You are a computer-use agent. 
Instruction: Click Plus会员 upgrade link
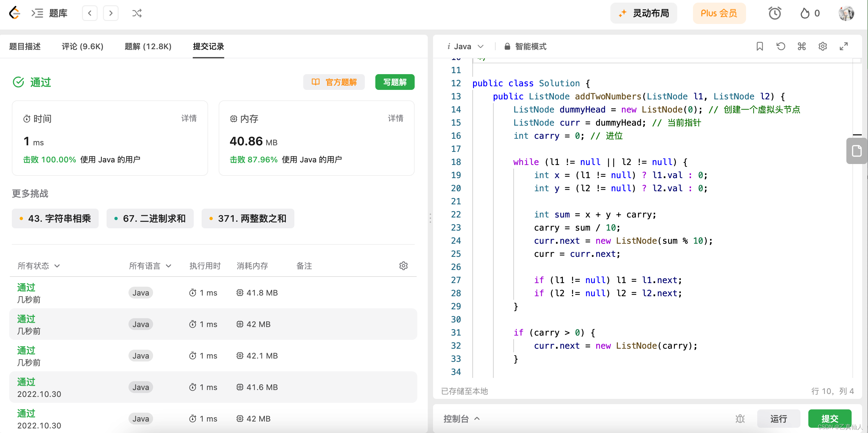tap(720, 13)
